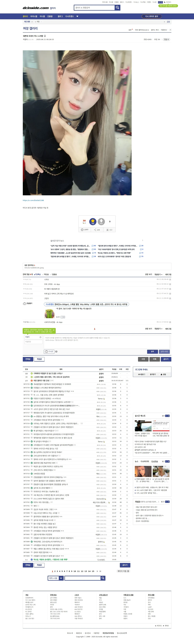Screen dimensions: 194x644
Task: Go to page 5 in pagination
Action: [x=62, y=571]
